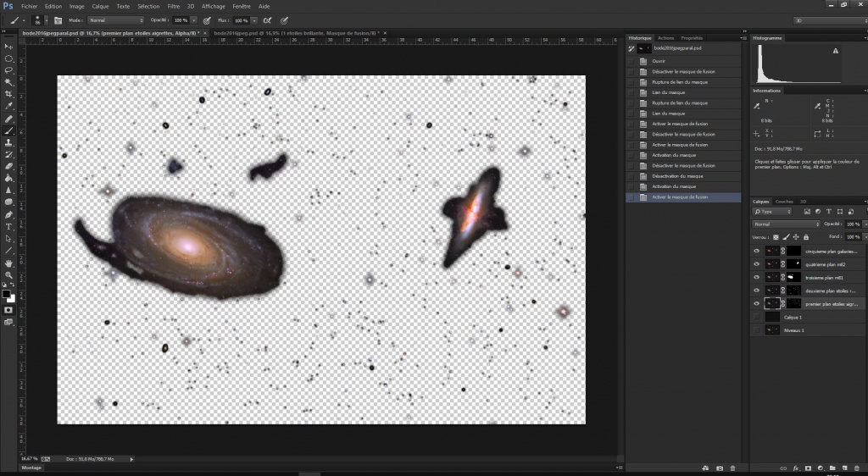Select the Pen tool

point(8,214)
